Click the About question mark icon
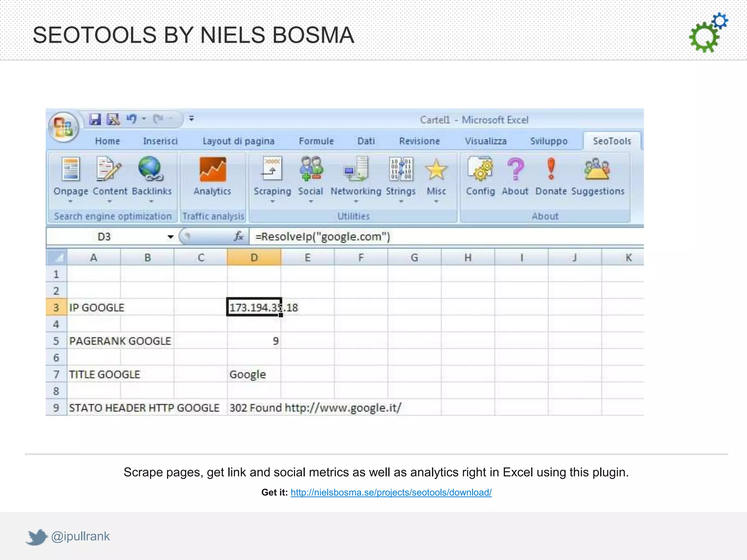This screenshot has width=747, height=560. [x=515, y=169]
